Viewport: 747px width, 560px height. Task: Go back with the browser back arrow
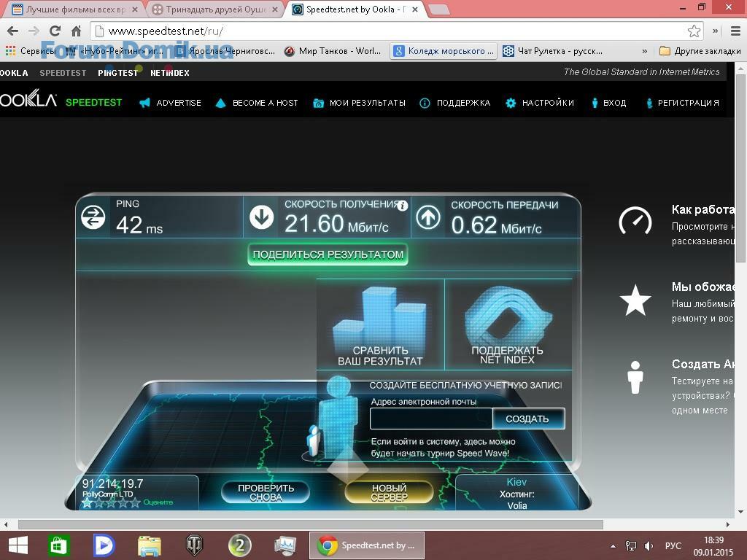point(13,31)
